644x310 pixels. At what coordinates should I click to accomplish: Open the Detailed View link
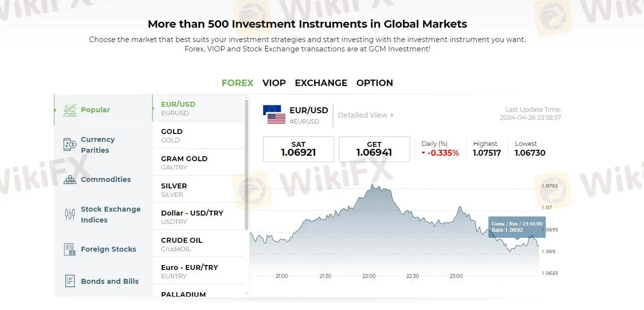click(363, 115)
